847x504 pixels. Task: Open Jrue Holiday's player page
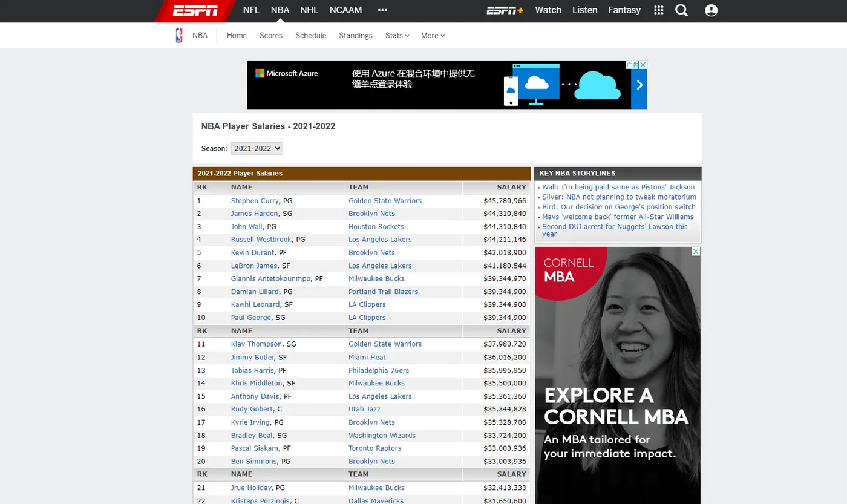click(251, 488)
